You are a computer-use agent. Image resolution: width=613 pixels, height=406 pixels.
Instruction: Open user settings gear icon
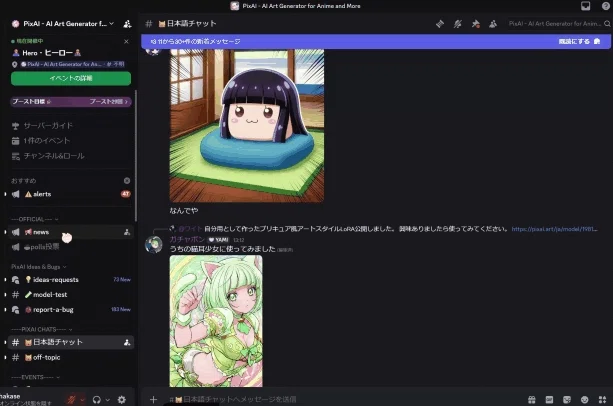coord(122,400)
